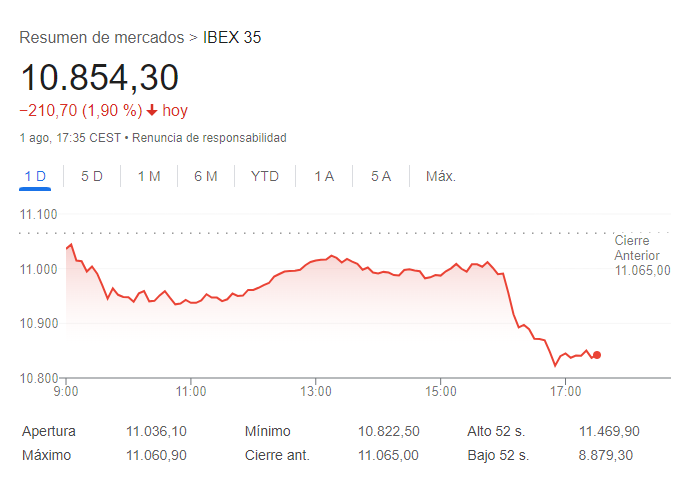Click the 13:00 label on time axis
This screenshot has width=690, height=480.
coord(316,390)
